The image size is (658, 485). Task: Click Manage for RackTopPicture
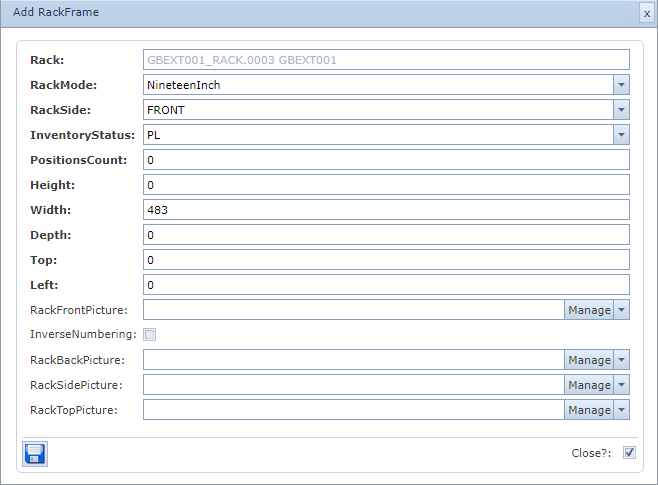coord(589,410)
